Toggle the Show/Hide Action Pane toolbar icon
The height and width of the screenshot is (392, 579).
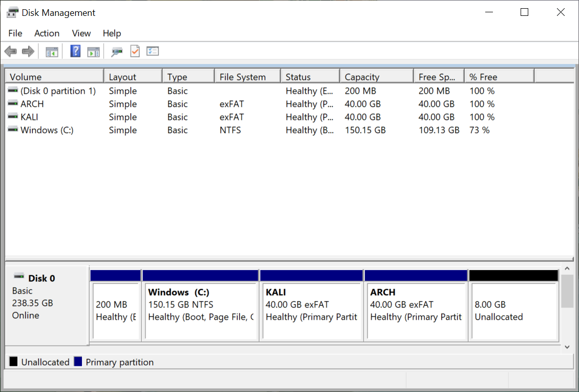click(x=93, y=52)
